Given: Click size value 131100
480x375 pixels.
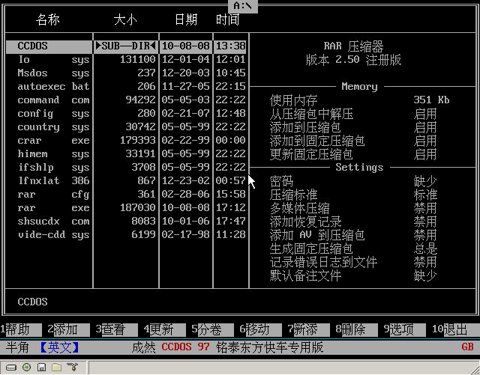Looking at the screenshot, I should tap(138, 60).
